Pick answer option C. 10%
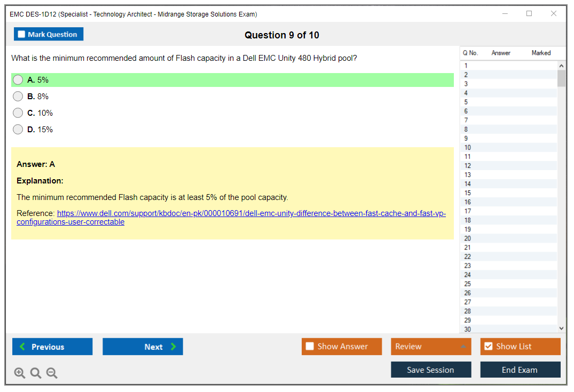This screenshot has width=574, height=392. pos(18,113)
